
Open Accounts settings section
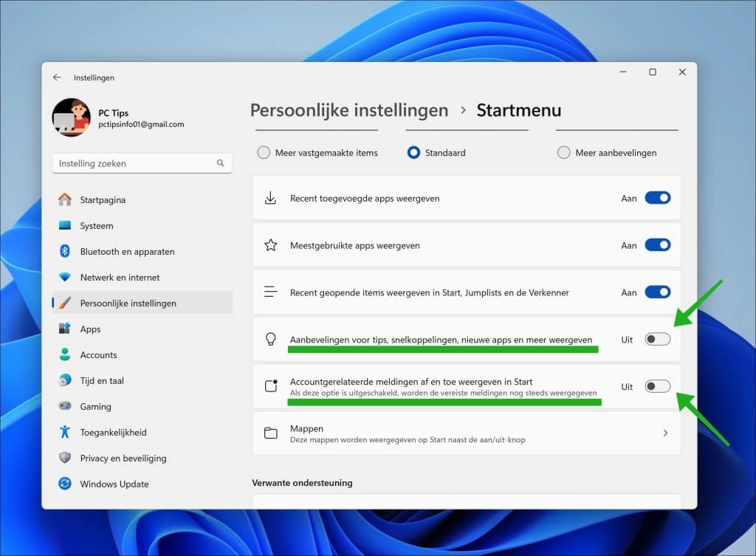click(x=142, y=354)
